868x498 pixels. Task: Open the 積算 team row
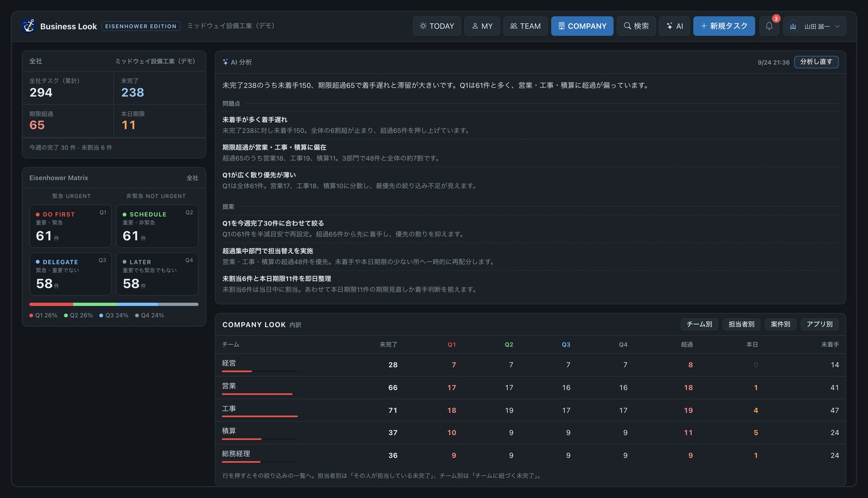click(530, 432)
